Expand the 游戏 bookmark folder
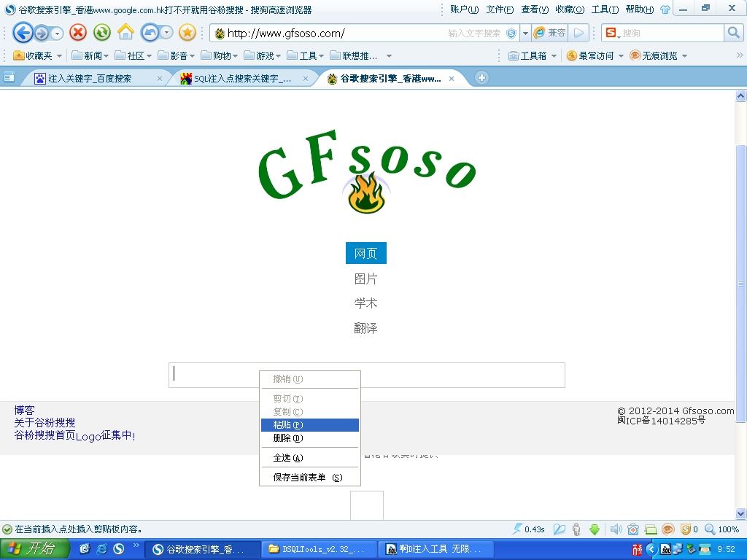This screenshot has height=560, width=747. pos(262,55)
